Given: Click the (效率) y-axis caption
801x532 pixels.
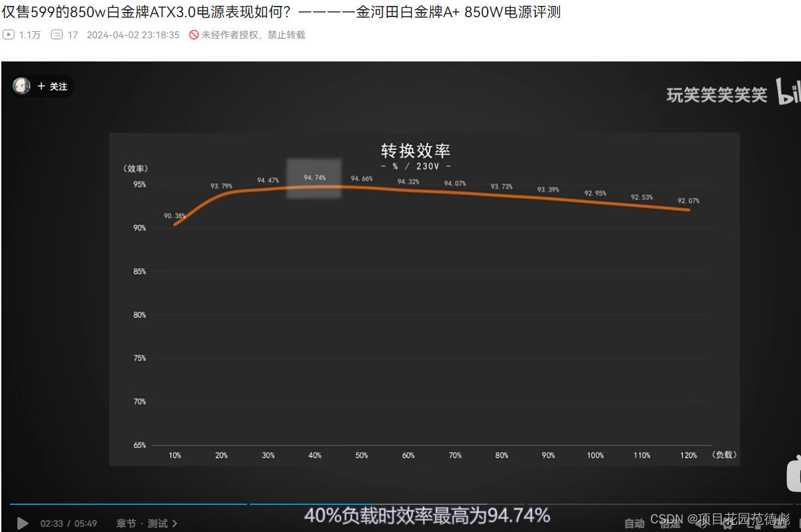Looking at the screenshot, I should click(x=135, y=169).
